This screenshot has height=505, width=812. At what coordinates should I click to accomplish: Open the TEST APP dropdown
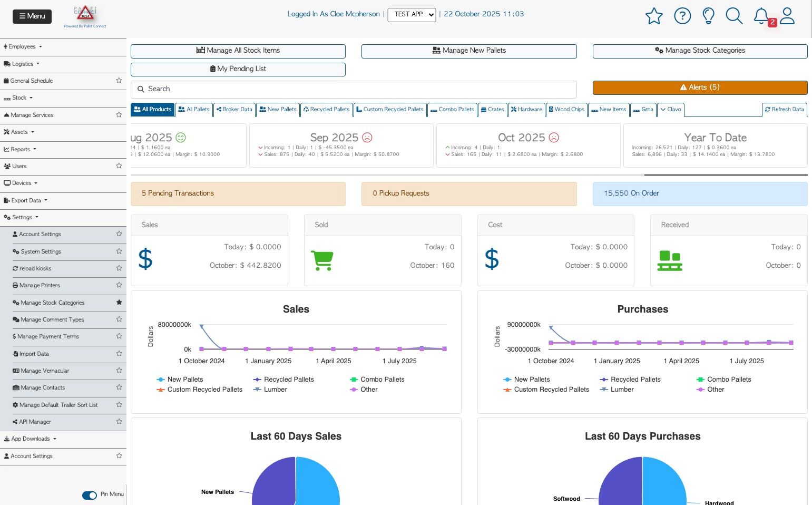pos(412,14)
